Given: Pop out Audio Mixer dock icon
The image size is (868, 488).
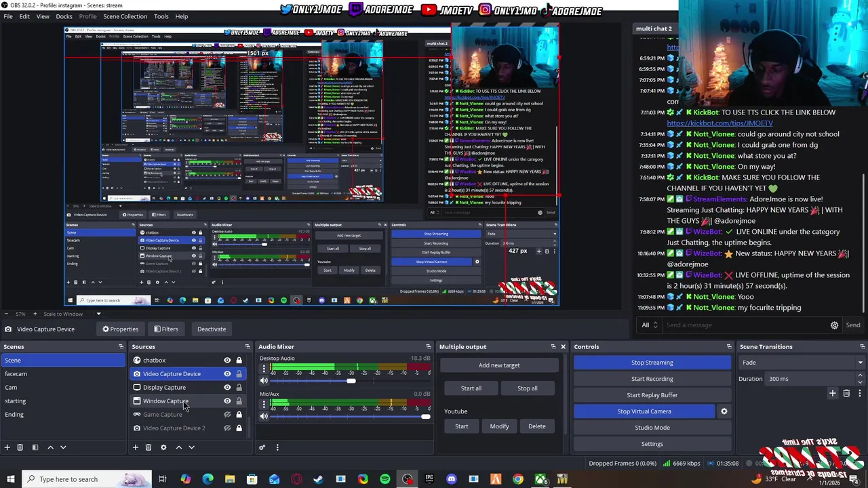Looking at the screenshot, I should pyautogui.click(x=428, y=346).
